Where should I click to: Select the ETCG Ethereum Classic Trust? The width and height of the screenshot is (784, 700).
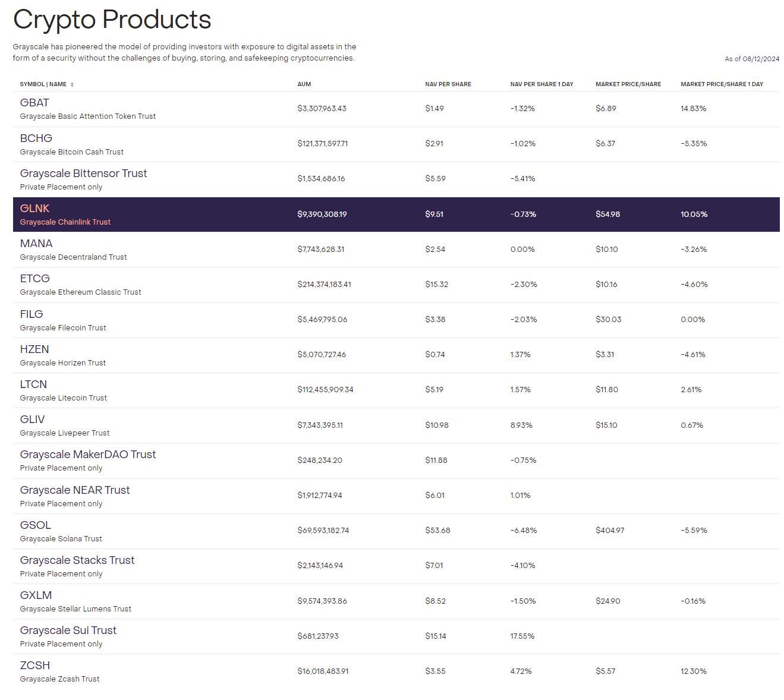(x=35, y=279)
